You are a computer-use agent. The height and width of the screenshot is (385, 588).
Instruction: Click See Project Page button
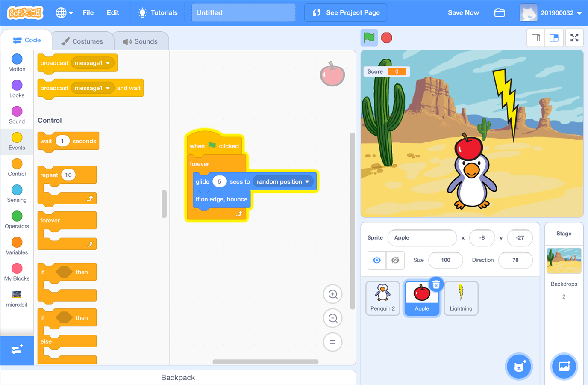point(345,13)
